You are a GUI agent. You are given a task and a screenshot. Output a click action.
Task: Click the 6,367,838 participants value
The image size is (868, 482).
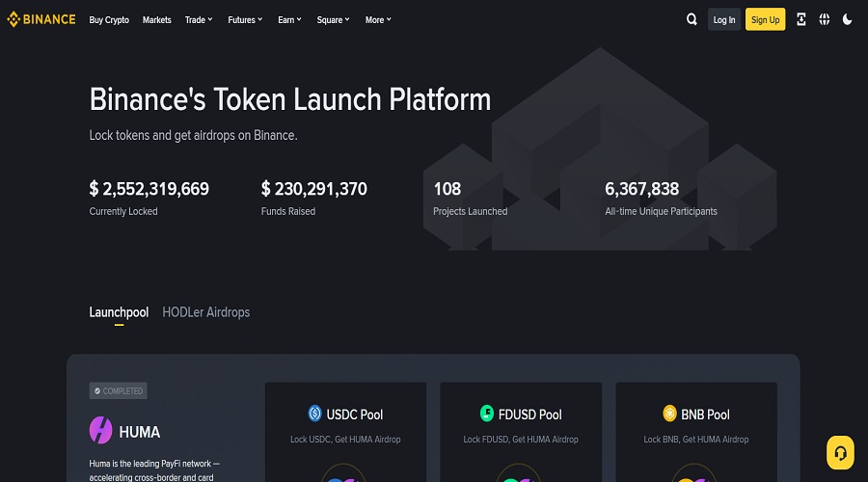641,189
